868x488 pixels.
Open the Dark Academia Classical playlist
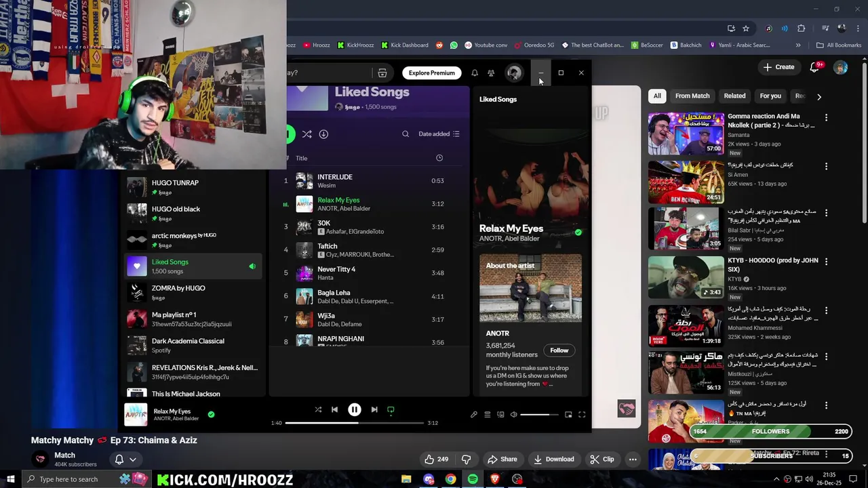[193, 346]
